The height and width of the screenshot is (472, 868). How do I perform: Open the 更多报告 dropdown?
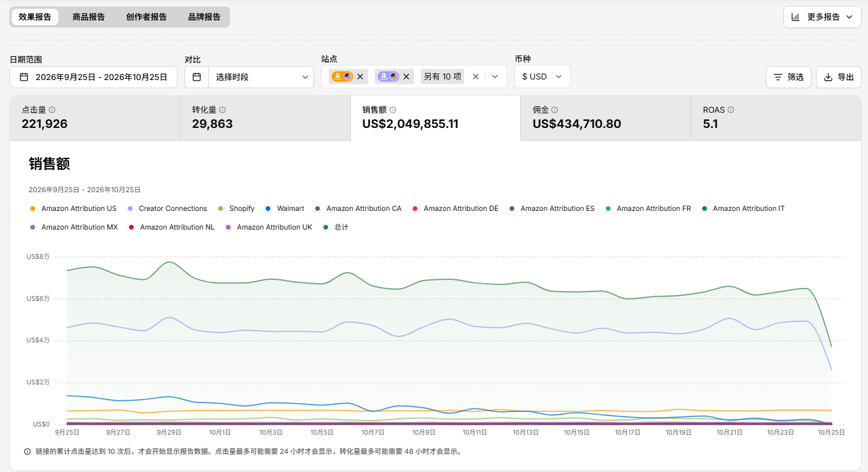(x=822, y=17)
